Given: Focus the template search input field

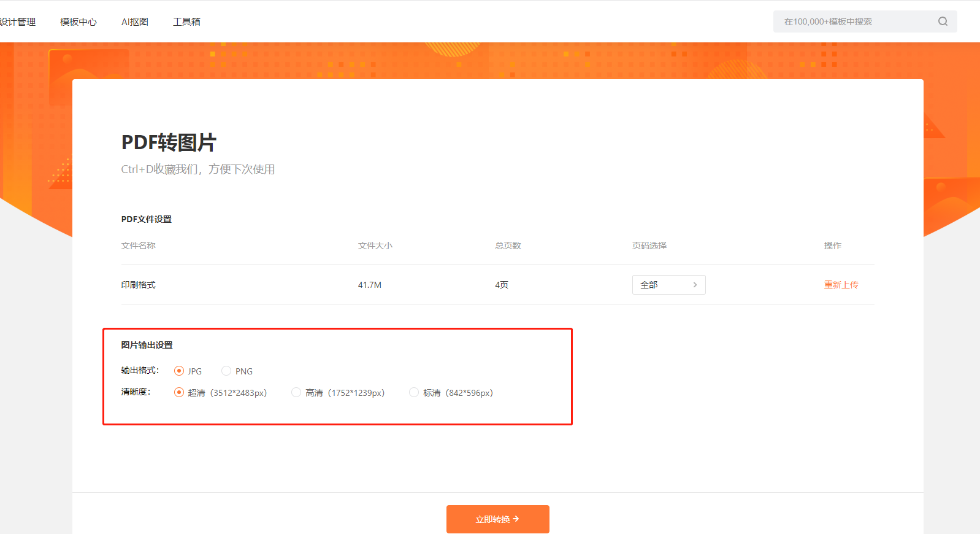Looking at the screenshot, I should click(856, 21).
